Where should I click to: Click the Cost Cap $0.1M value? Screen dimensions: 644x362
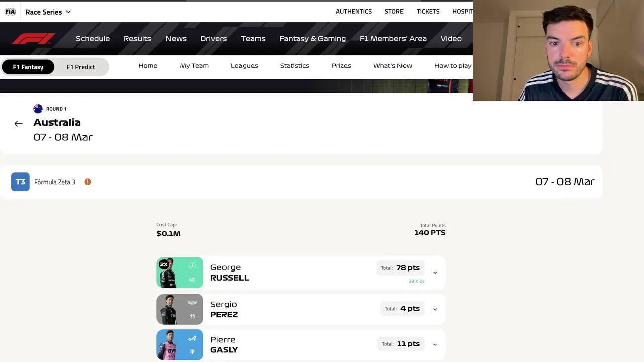169,233
